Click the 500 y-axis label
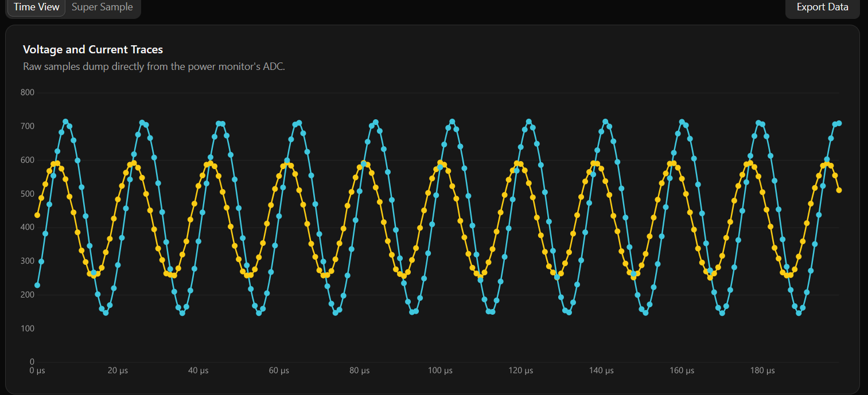868x395 pixels. click(x=27, y=194)
